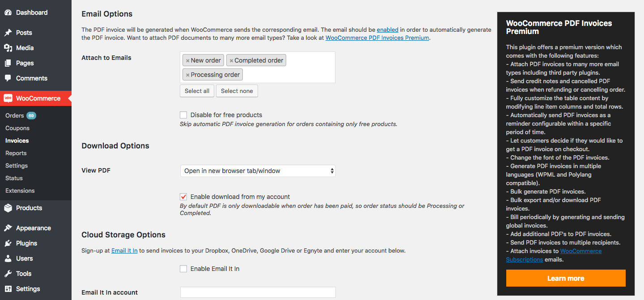Click the Posts pushpin icon
644x300 pixels.
tap(8, 33)
